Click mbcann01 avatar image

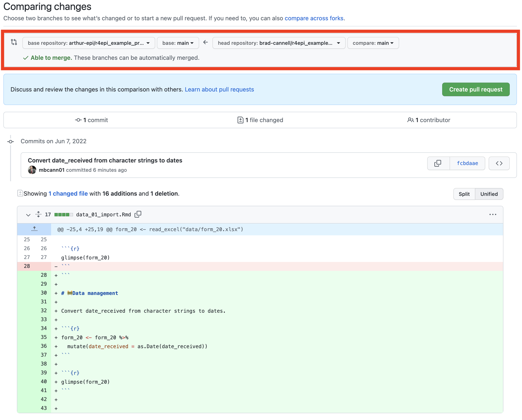[32, 170]
